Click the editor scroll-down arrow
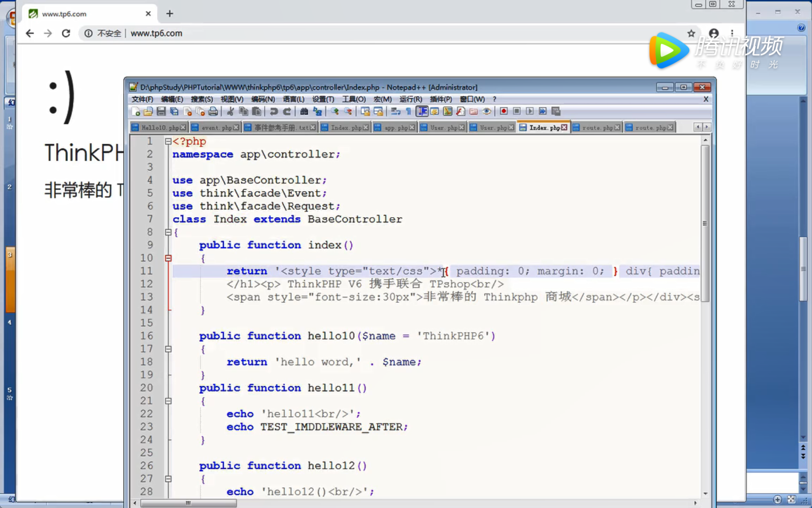The height and width of the screenshot is (508, 812). (705, 493)
